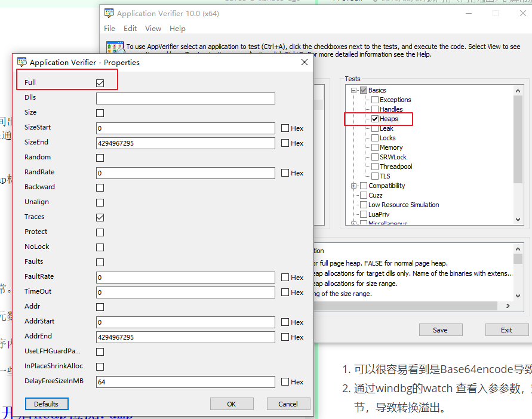Expand the Miscellaneous tree node
The width and height of the screenshot is (532, 419).
click(354, 223)
